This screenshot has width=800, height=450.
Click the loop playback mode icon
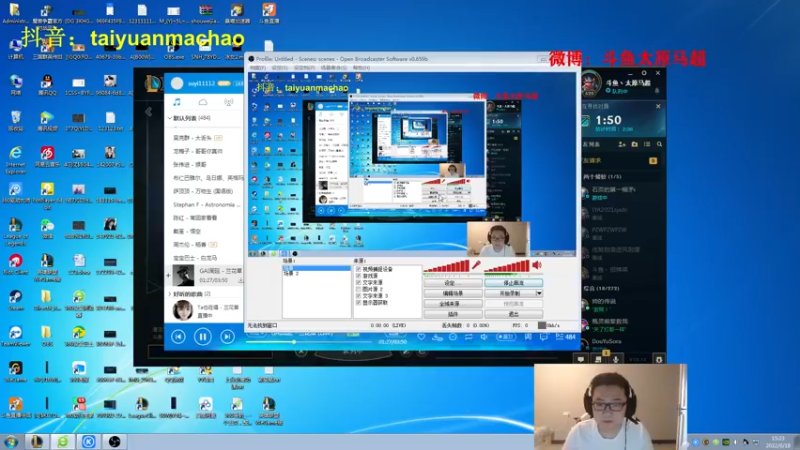point(468,337)
